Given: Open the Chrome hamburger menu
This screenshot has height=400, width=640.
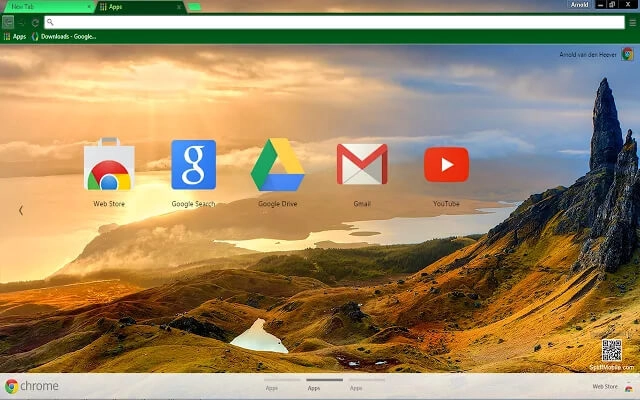Looking at the screenshot, I should pyautogui.click(x=632, y=22).
